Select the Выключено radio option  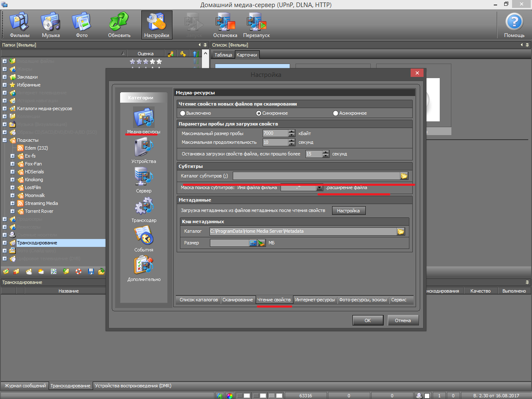[x=183, y=113]
